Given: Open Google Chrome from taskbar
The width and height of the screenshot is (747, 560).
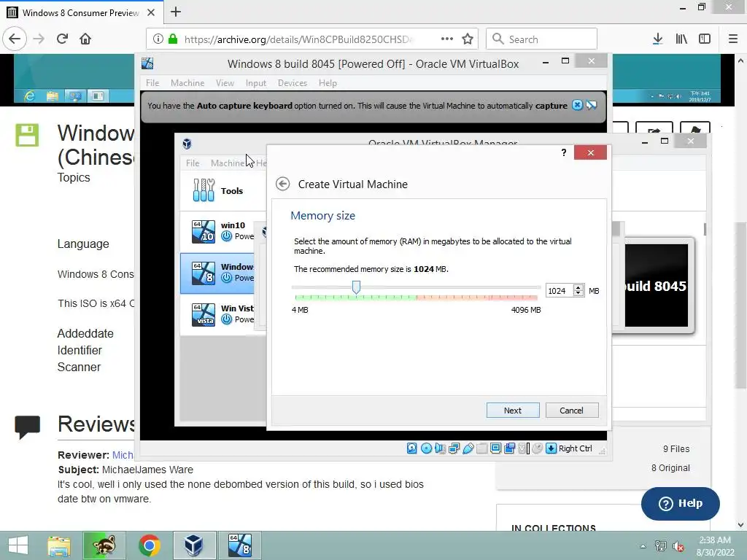Looking at the screenshot, I should pyautogui.click(x=149, y=545).
